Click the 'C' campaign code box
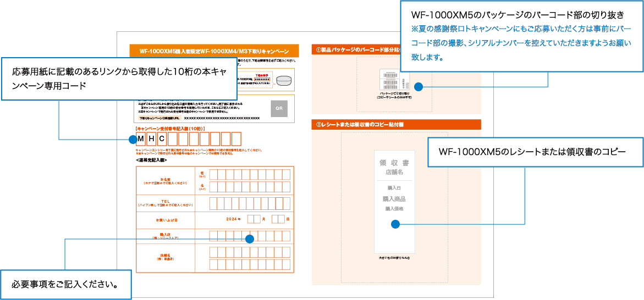644x300 pixels. click(162, 138)
